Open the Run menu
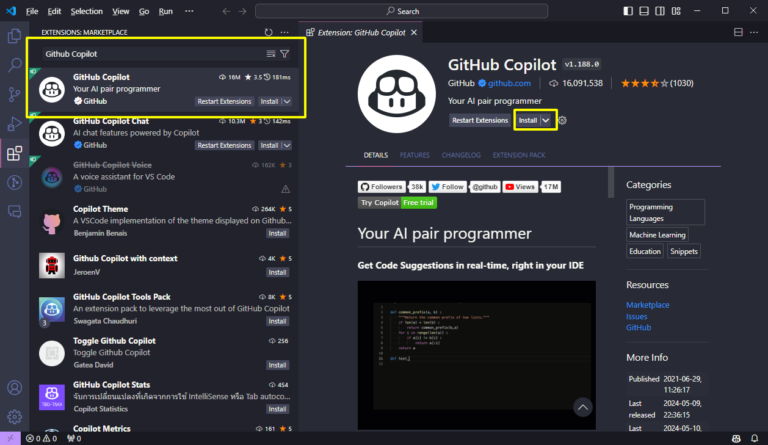Viewport: 768px width, 445px height. tap(166, 11)
